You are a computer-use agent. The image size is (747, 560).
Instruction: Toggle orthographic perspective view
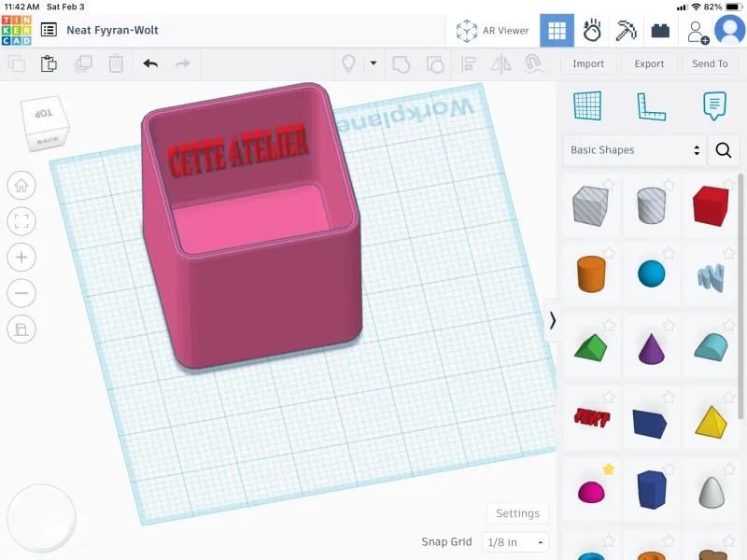point(21,329)
